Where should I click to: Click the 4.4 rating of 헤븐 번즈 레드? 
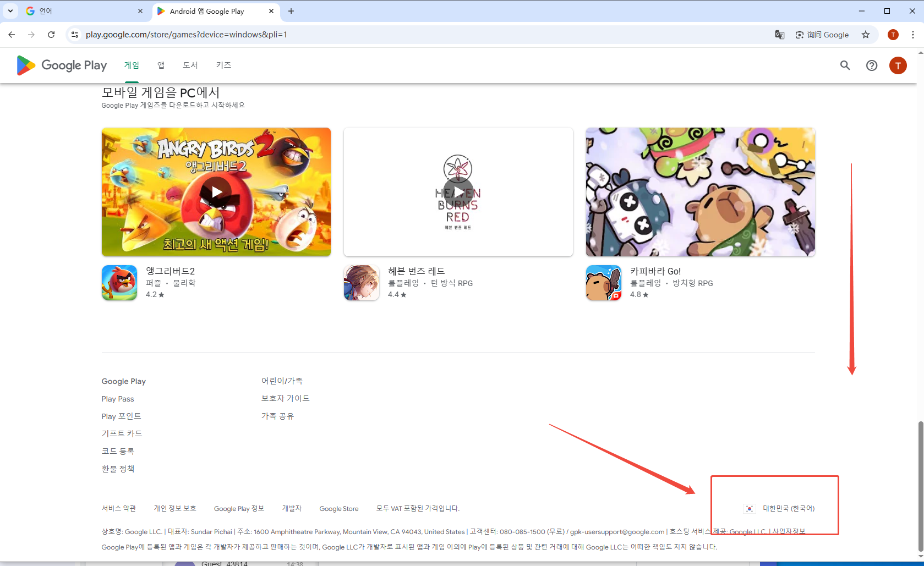click(397, 295)
